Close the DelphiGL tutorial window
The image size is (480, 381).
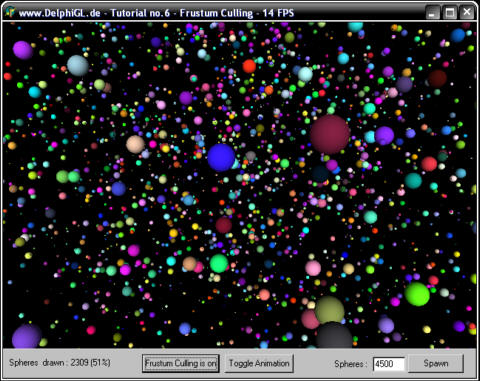[x=467, y=13]
